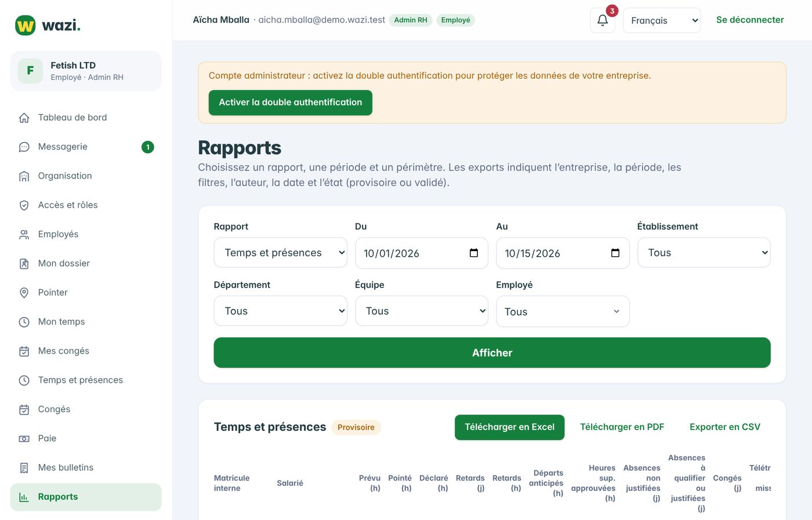The image size is (812, 520).
Task: Click the Mon dossier file icon
Action: point(24,264)
